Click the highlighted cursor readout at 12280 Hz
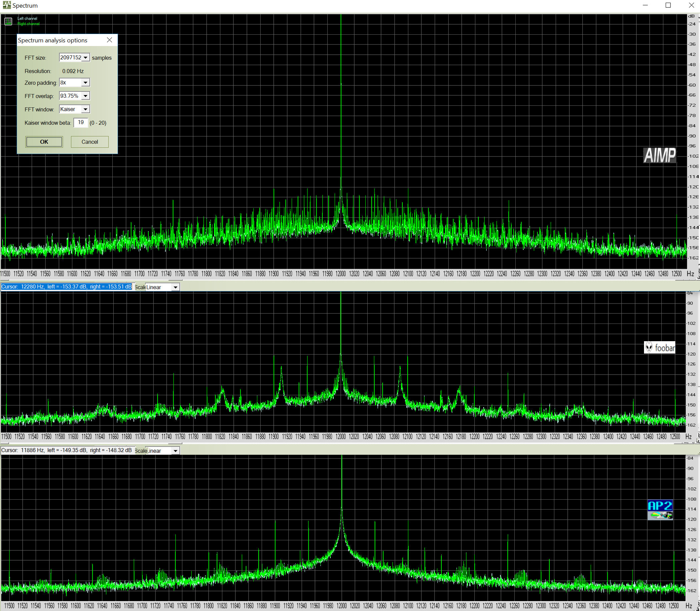 coord(66,287)
